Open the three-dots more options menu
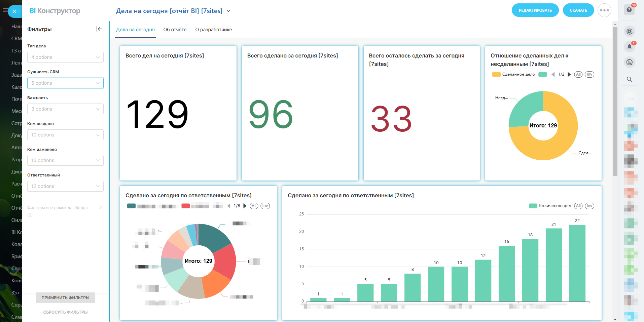The width and height of the screenshot is (644, 322). pos(604,10)
